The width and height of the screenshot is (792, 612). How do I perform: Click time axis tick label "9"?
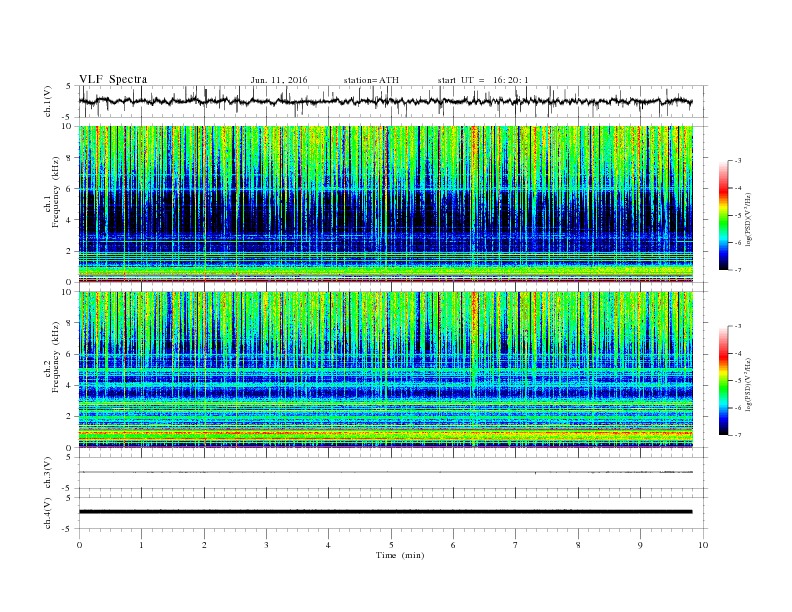pos(640,545)
